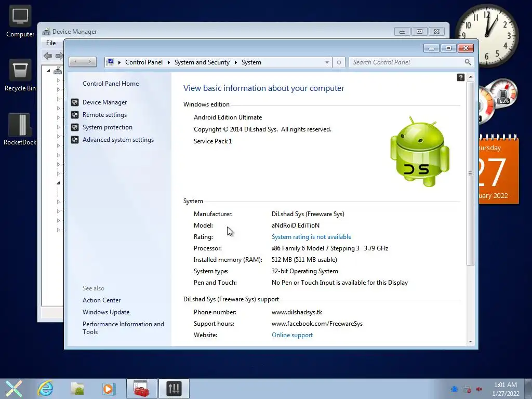Click the green Android DS logo
This screenshot has width=532, height=399.
coord(420,151)
